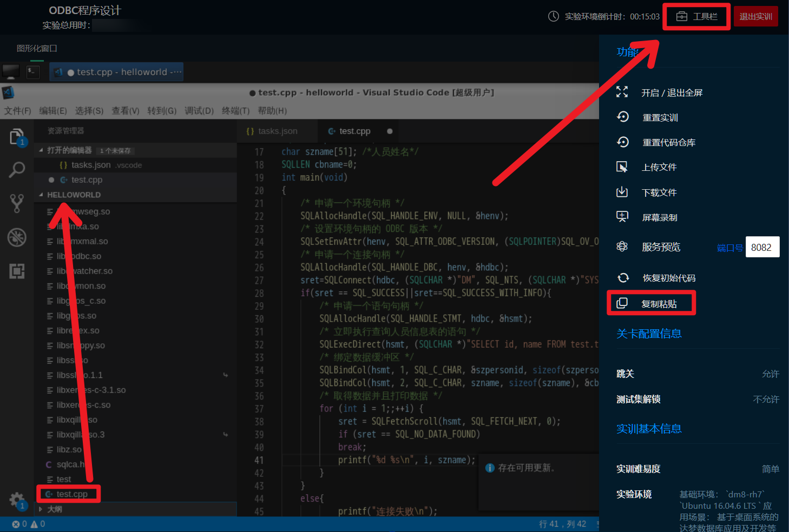Open the 查看(V) menu

pyautogui.click(x=126, y=111)
